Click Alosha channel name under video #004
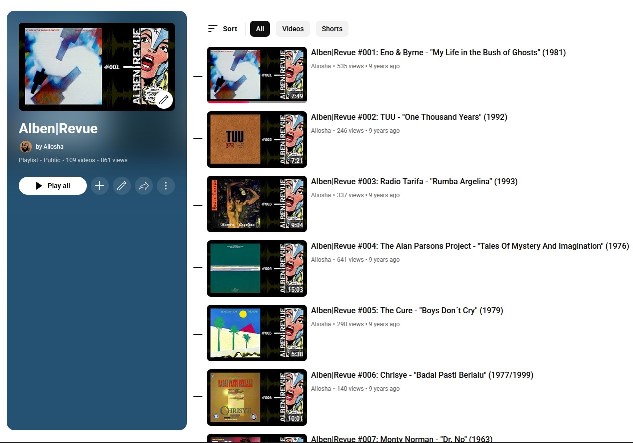This screenshot has width=633, height=443. click(321, 260)
